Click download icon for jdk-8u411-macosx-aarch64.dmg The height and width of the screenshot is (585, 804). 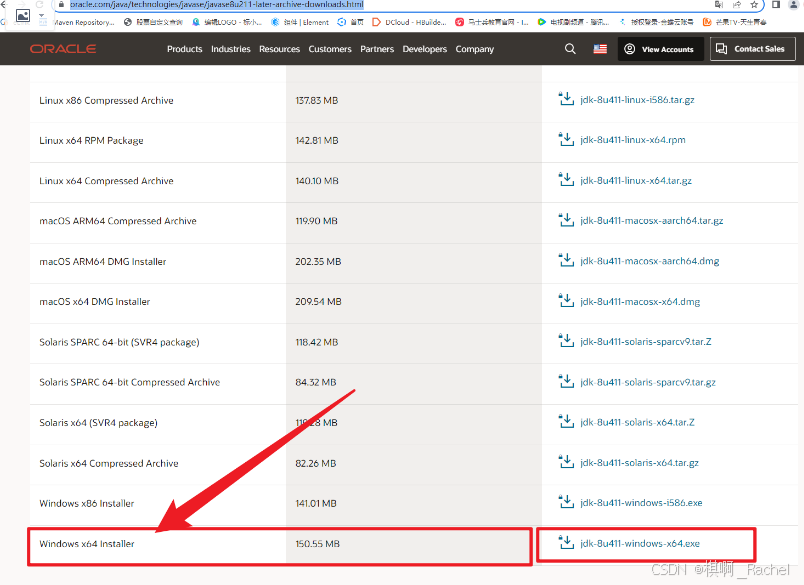click(566, 260)
